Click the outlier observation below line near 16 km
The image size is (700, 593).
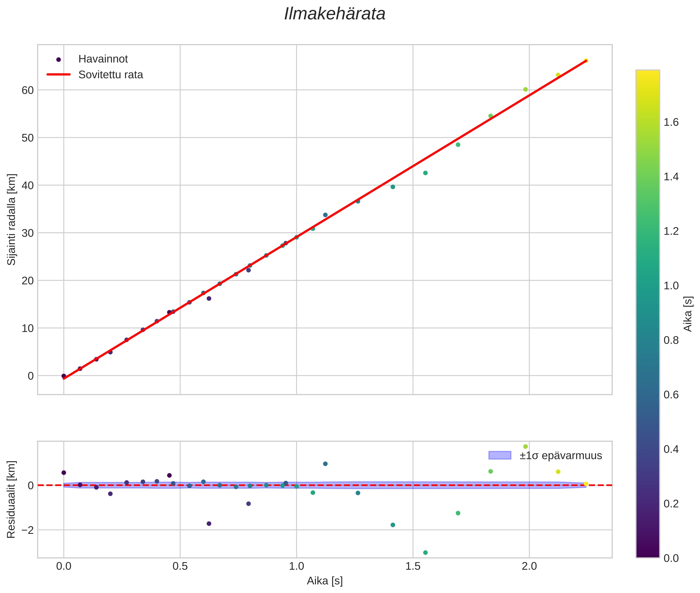coord(209,299)
